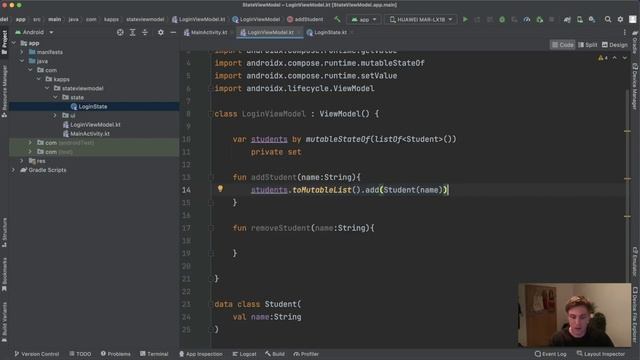Toggle the Structure tool window stripe

pyautogui.click(x=4, y=233)
